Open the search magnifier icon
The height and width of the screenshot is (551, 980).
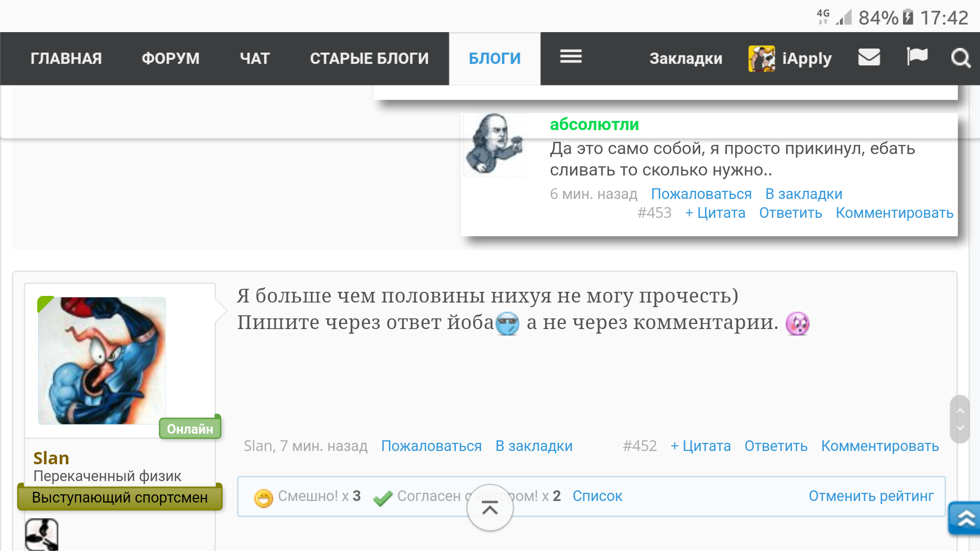tap(961, 58)
